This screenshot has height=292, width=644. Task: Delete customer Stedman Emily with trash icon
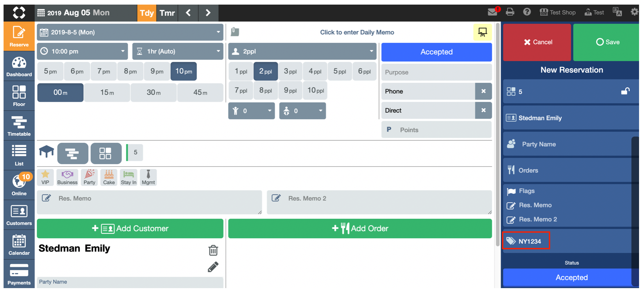(213, 250)
